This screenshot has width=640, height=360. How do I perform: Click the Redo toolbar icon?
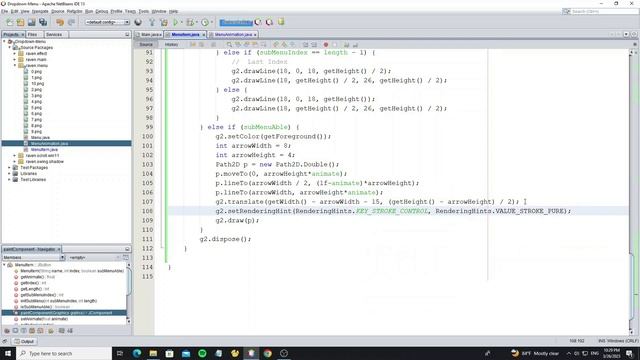(71, 22)
